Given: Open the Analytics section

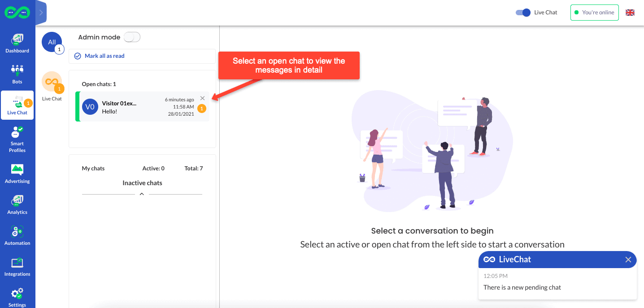Looking at the screenshot, I should (x=17, y=204).
